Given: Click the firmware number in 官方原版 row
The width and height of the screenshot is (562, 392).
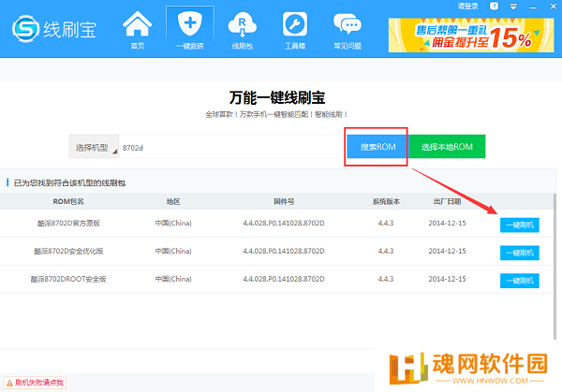Looking at the screenshot, I should (284, 223).
